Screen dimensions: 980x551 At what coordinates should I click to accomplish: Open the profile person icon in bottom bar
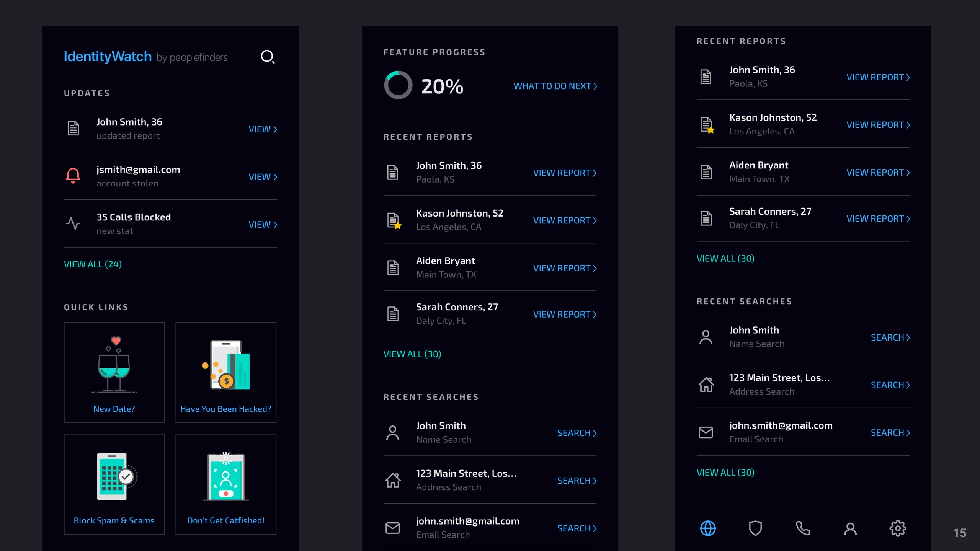pos(850,528)
